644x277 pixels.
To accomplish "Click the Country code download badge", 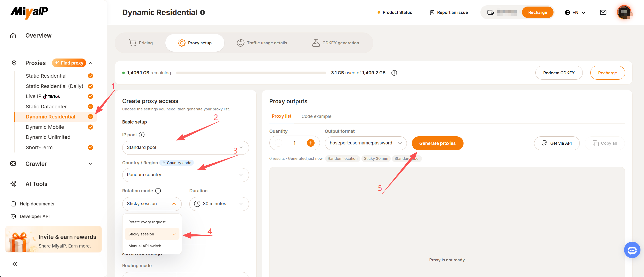I will [176, 163].
